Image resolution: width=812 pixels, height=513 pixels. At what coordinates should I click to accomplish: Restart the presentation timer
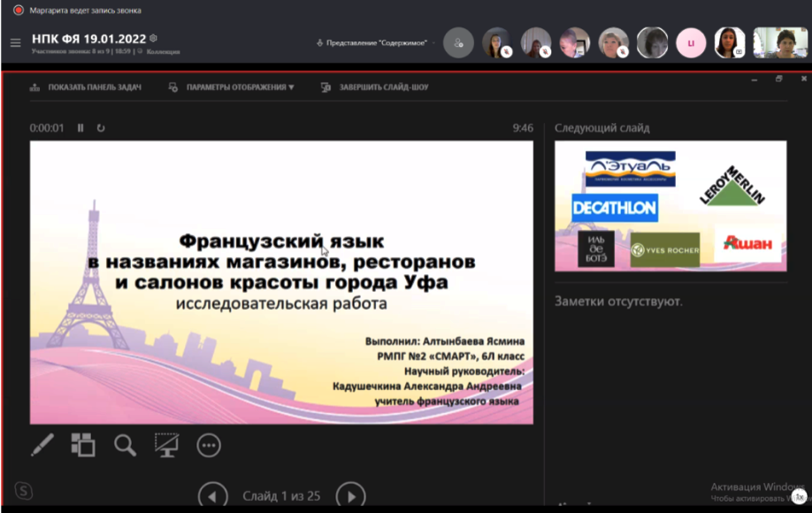101,127
